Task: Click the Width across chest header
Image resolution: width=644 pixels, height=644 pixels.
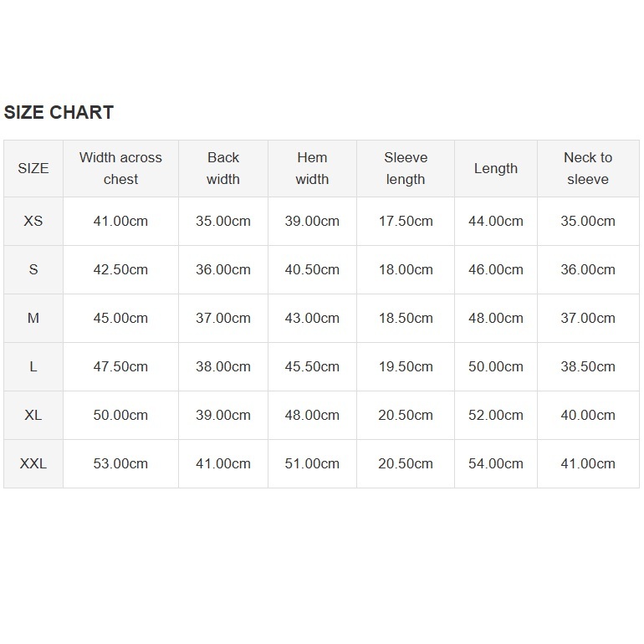Action: click(x=120, y=168)
